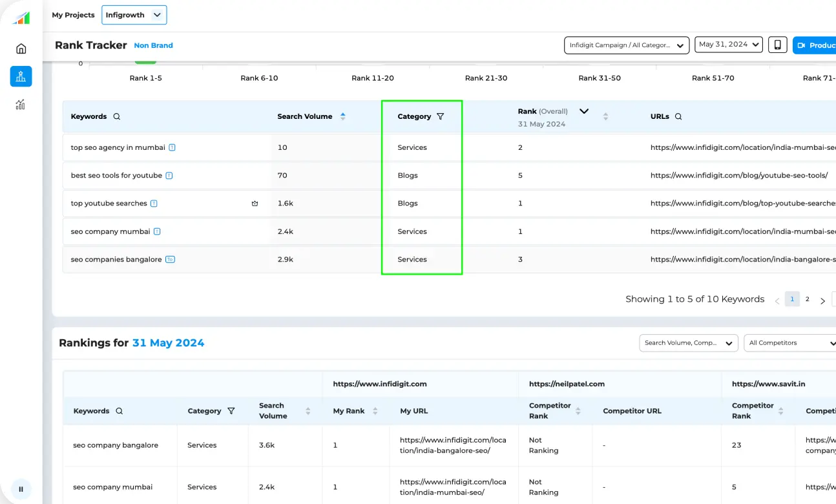Sort Rankings table by My Rank
This screenshot has height=504, width=836.
(x=375, y=411)
